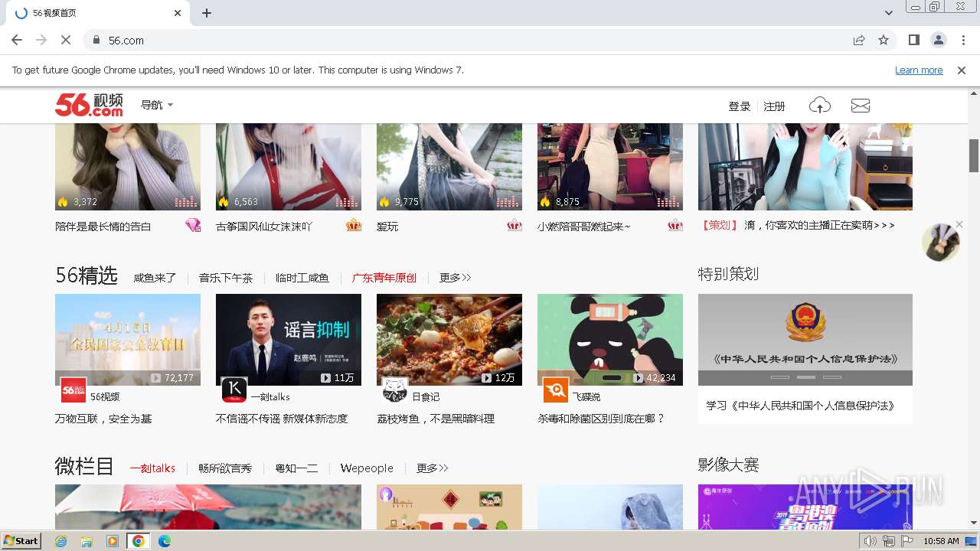Click the forward navigation arrow
This screenshot has width=980, height=551.
pyautogui.click(x=41, y=40)
